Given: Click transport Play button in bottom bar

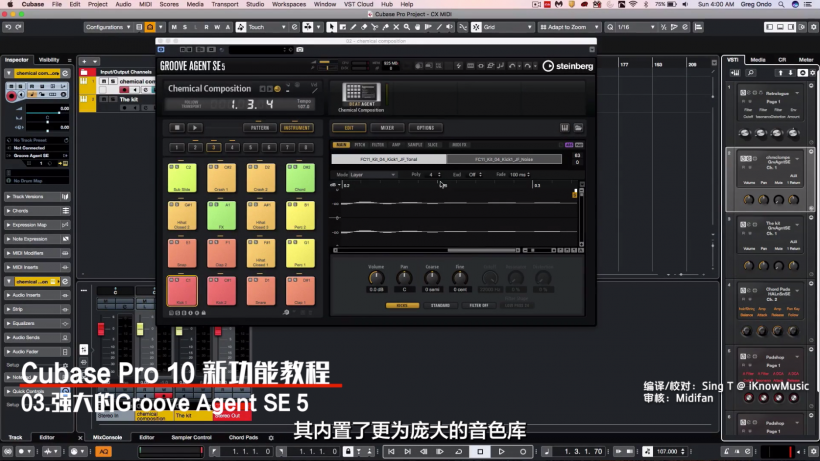Looking at the screenshot, I should (501, 452).
